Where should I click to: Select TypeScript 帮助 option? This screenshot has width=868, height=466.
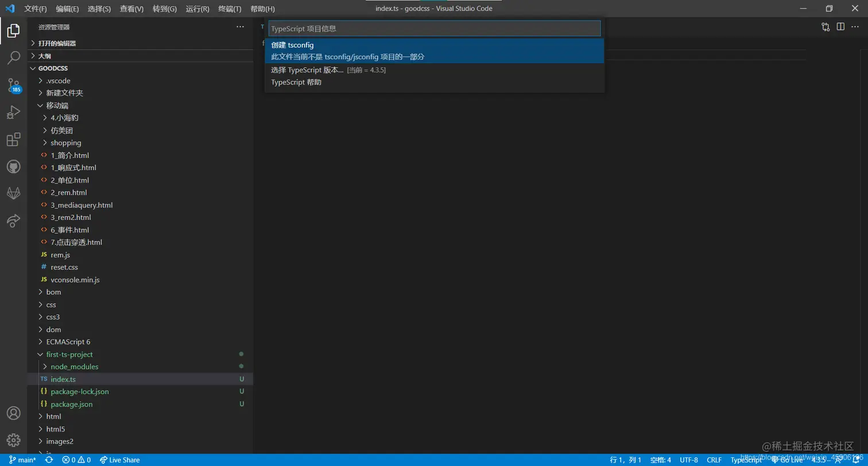click(435, 82)
